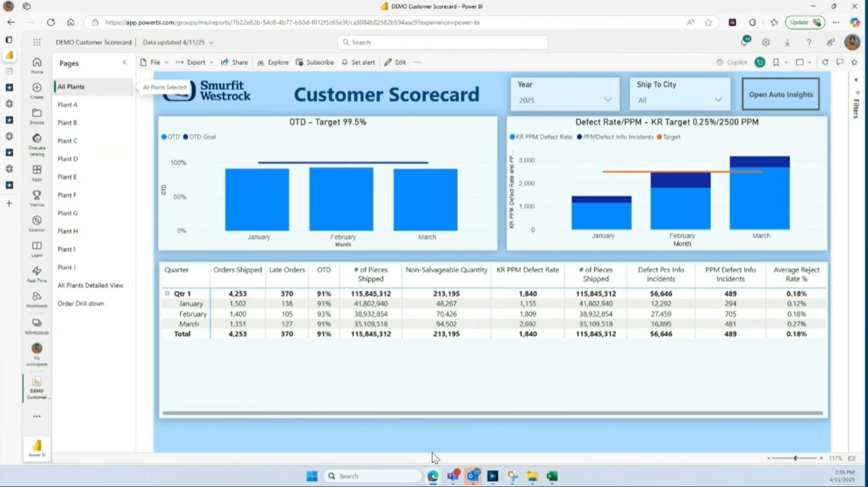The image size is (868, 487).
Task: Open the user account avatar
Action: 853,42
